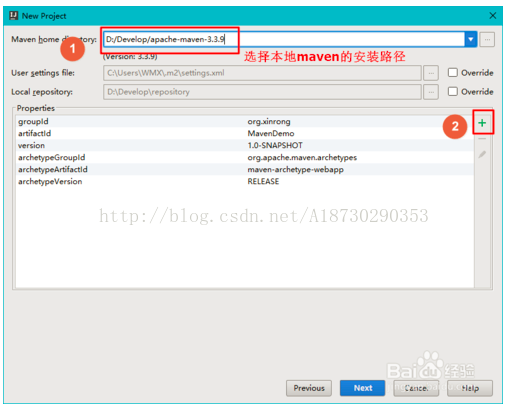Click the Help button
Image resolution: width=509 pixels, height=410 pixels.
coord(470,388)
